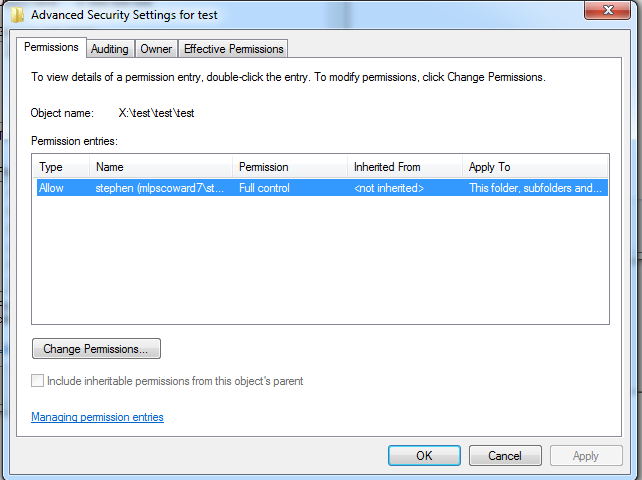Switch to the Auditing tab

tap(110, 49)
